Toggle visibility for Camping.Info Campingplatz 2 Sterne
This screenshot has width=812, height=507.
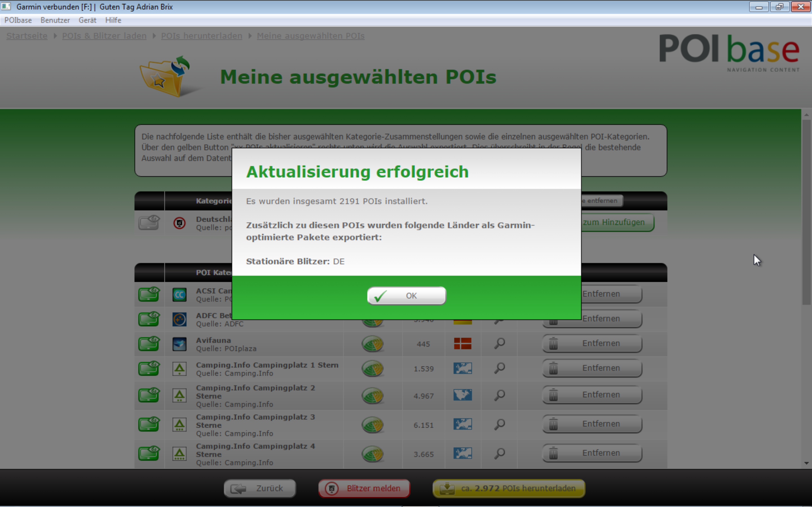click(x=149, y=395)
